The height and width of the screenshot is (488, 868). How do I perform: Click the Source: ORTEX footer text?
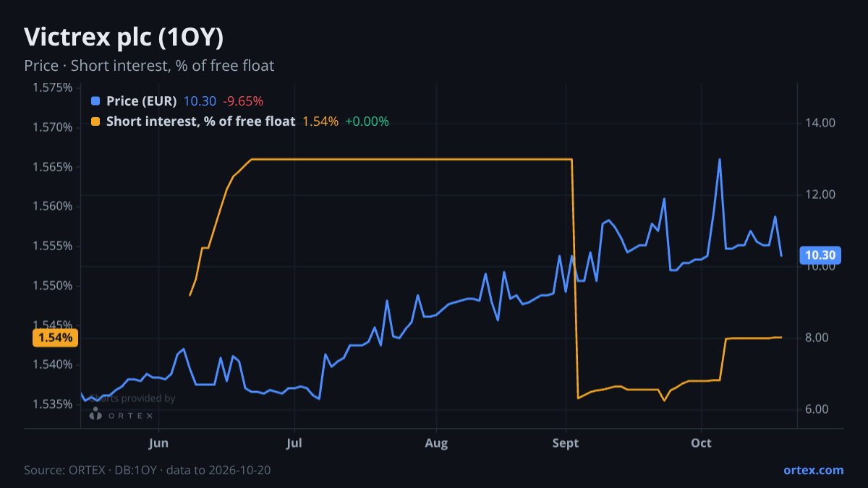(x=148, y=470)
